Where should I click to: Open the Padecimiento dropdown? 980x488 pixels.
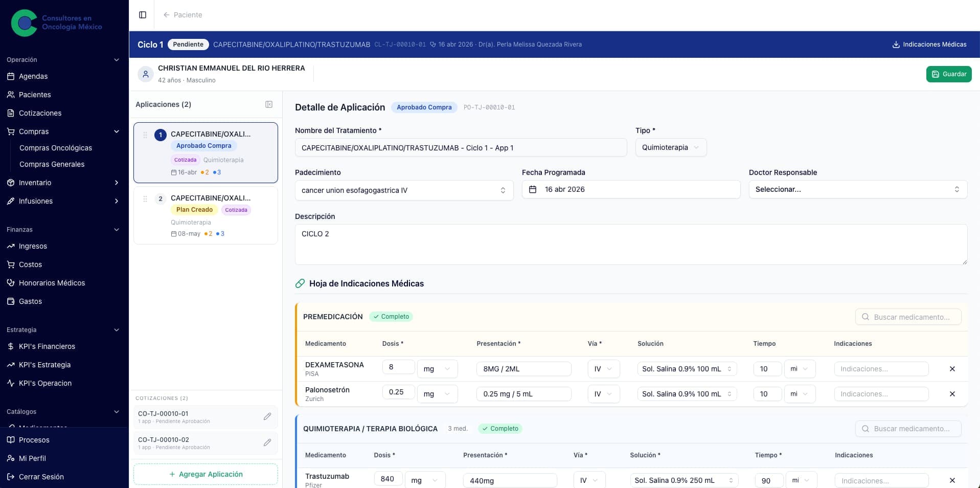click(x=404, y=190)
